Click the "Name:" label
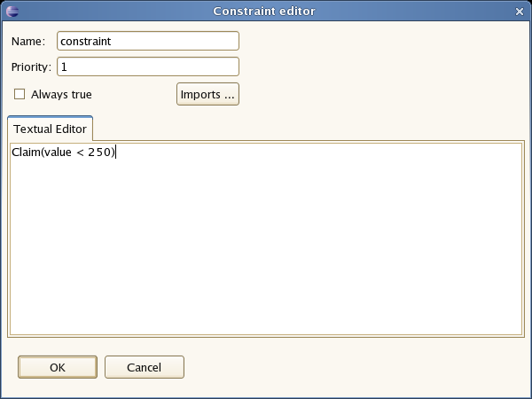Screen dimensions: 532x399 (x=28, y=42)
